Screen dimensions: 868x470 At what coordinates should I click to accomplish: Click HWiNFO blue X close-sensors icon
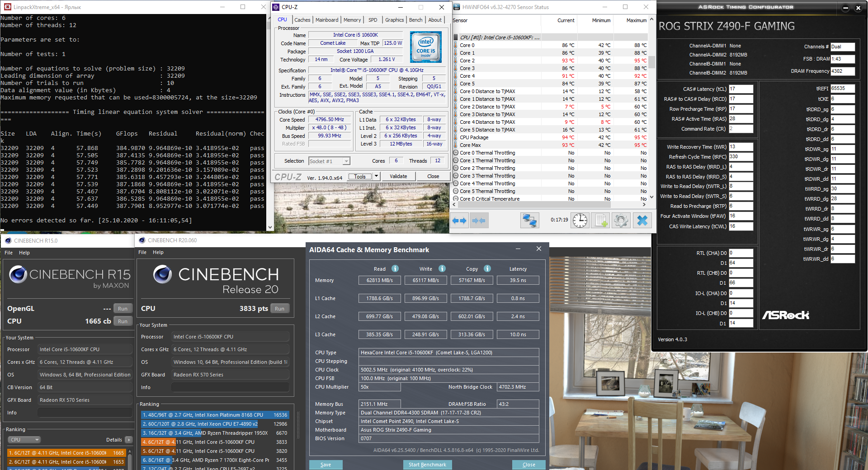click(x=642, y=221)
